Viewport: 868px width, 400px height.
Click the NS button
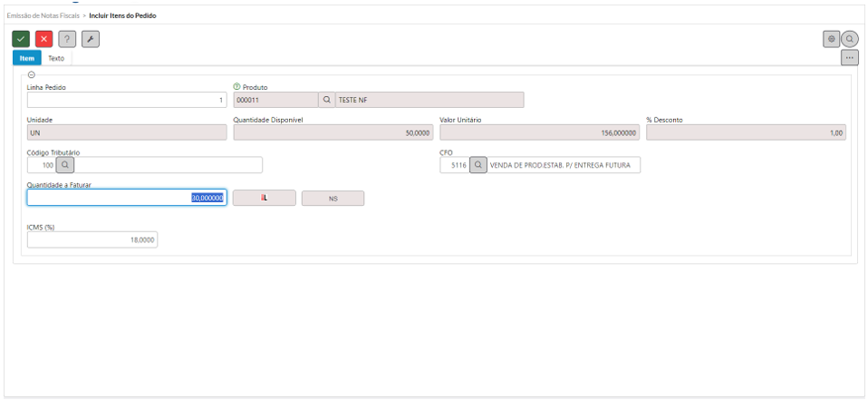[333, 198]
